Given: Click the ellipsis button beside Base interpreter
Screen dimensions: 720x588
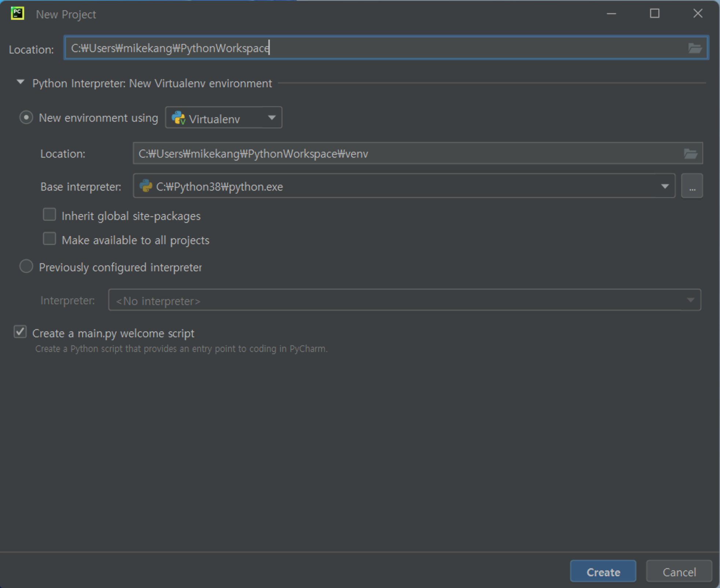Looking at the screenshot, I should 692,186.
